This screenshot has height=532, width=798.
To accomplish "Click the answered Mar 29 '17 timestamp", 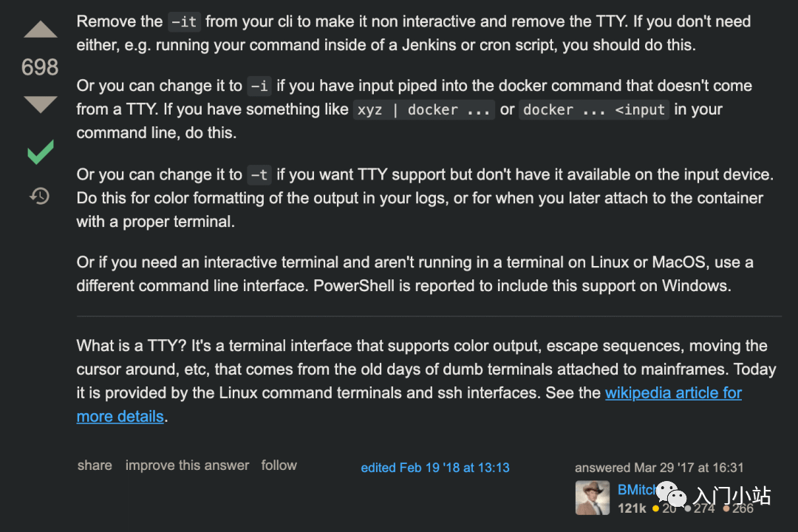I will click(659, 468).
